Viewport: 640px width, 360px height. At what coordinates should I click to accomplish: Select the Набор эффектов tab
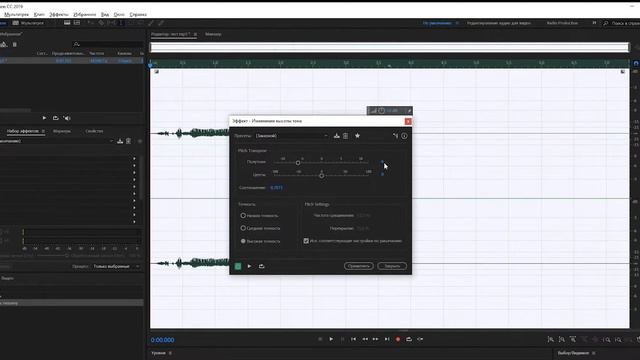point(22,131)
